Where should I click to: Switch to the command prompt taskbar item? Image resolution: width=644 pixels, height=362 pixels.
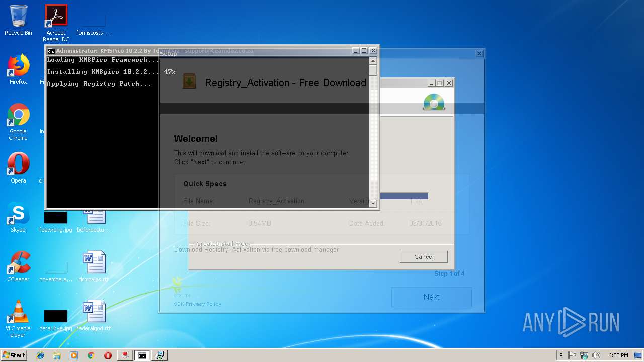click(x=142, y=355)
